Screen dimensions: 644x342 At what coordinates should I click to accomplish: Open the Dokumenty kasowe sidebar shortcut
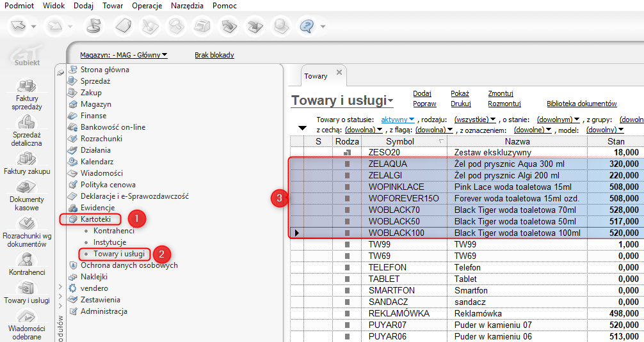coord(26,188)
